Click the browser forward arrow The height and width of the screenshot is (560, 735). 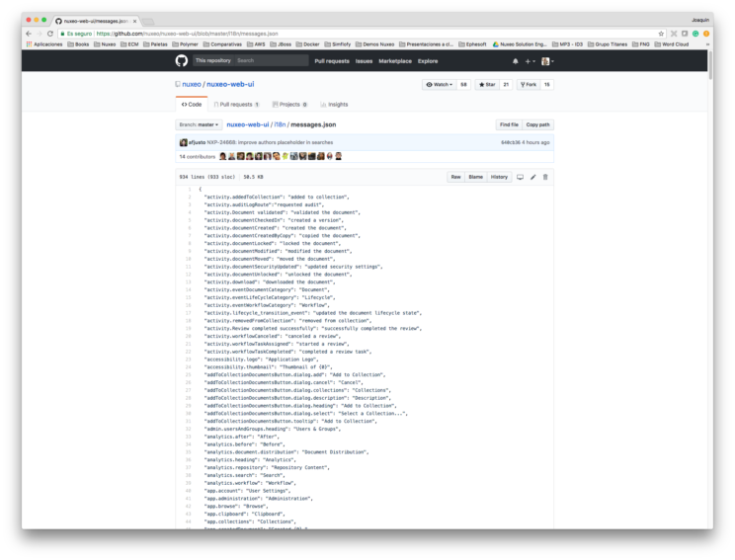point(39,34)
